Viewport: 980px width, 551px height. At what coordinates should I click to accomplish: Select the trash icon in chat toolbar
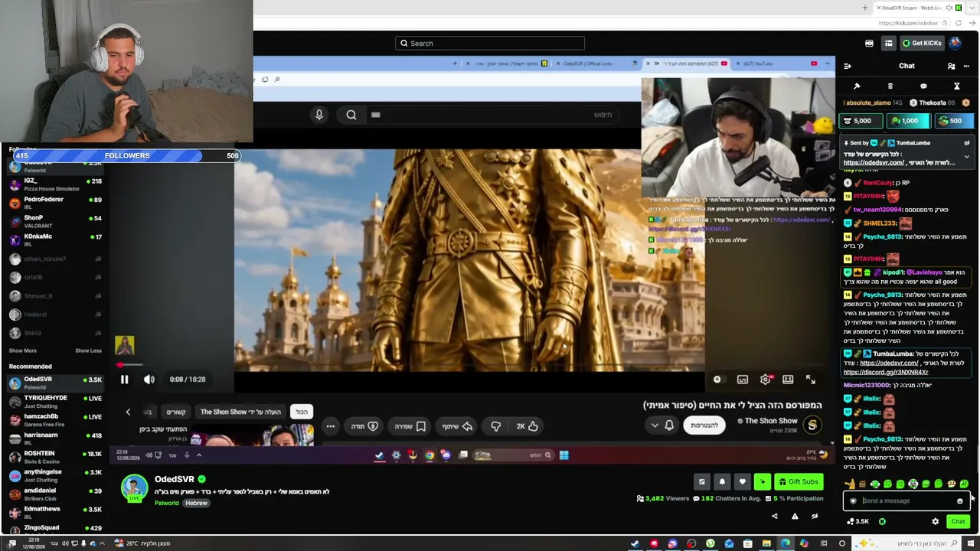point(890,86)
